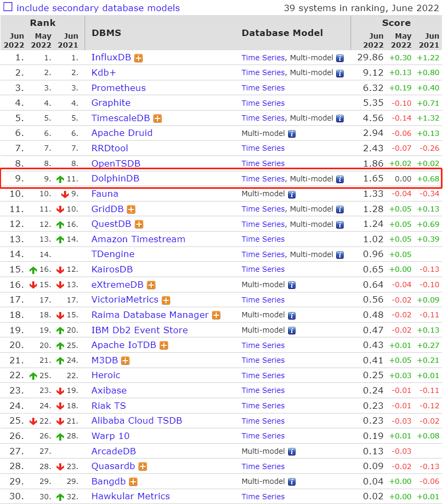Open the RRDtool link
This screenshot has height=504, width=443.
click(x=109, y=148)
